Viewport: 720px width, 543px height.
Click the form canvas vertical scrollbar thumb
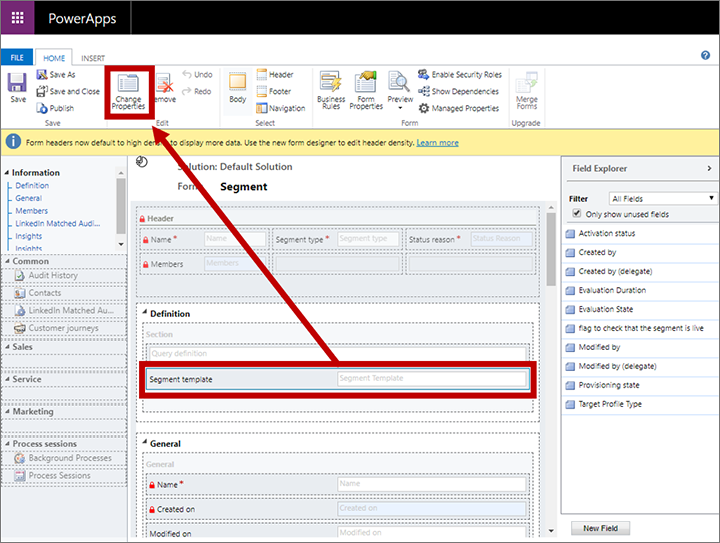tap(551, 249)
